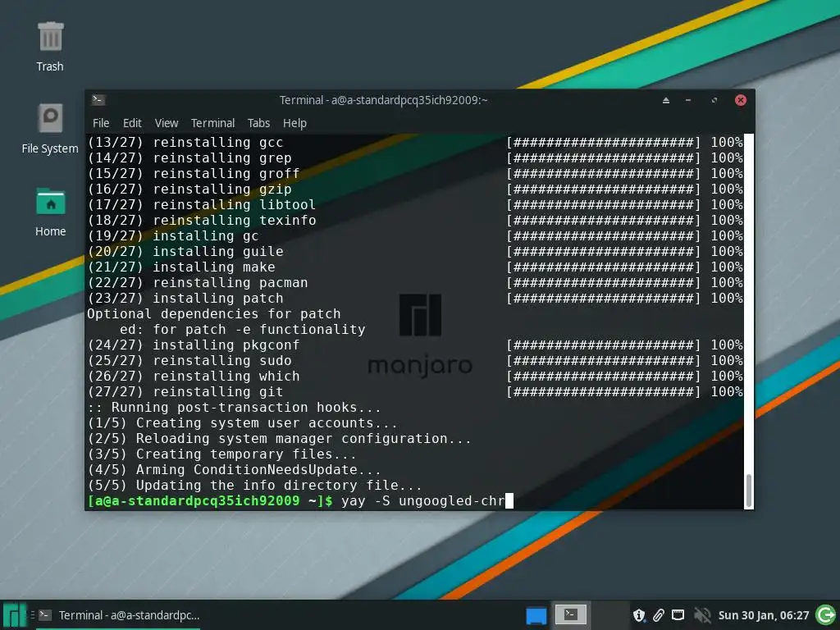Open the network tray icon
This screenshot has width=840, height=630.
(x=678, y=615)
